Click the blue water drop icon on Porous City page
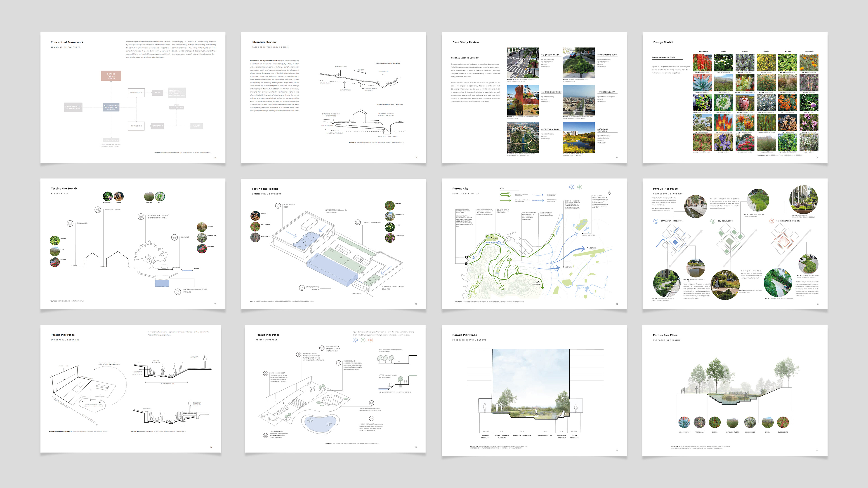The width and height of the screenshot is (868, 488). [x=572, y=187]
